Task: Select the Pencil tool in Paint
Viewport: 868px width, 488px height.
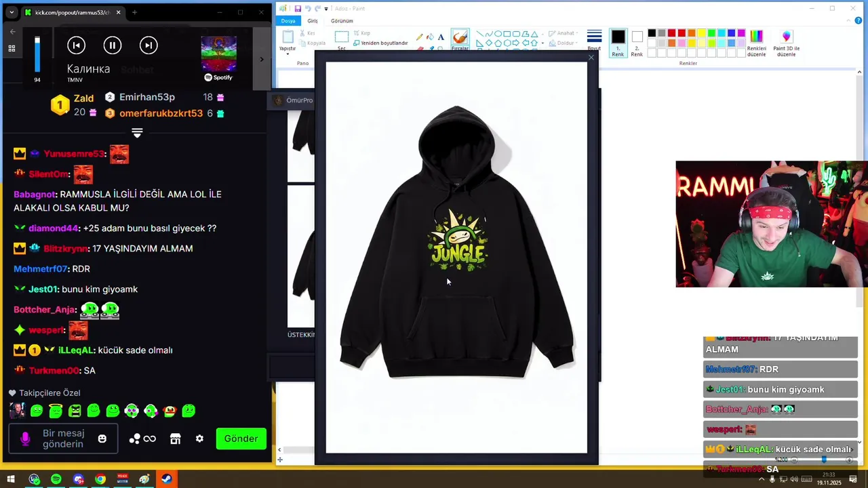Action: click(420, 37)
